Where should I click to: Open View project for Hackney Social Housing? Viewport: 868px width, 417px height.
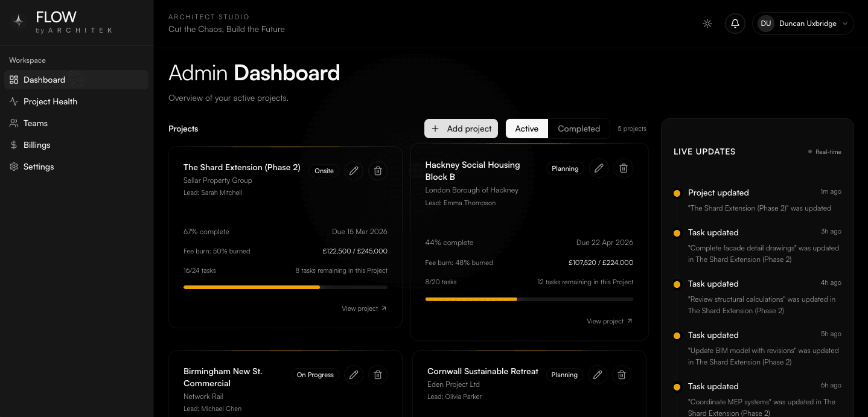coord(609,321)
